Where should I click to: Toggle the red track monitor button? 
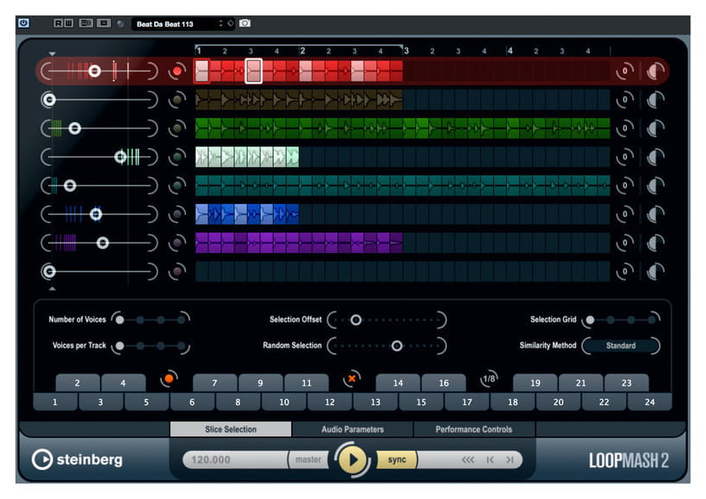[x=177, y=71]
